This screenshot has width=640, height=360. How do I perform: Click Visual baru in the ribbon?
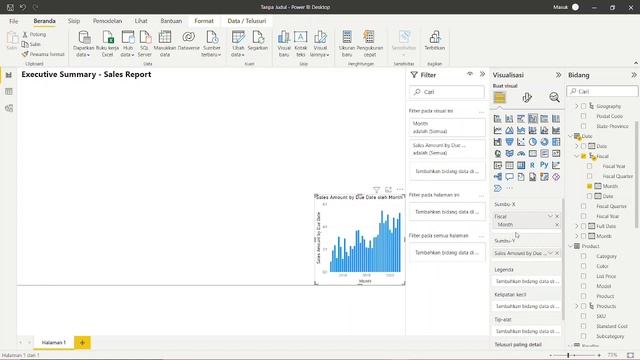click(x=284, y=44)
